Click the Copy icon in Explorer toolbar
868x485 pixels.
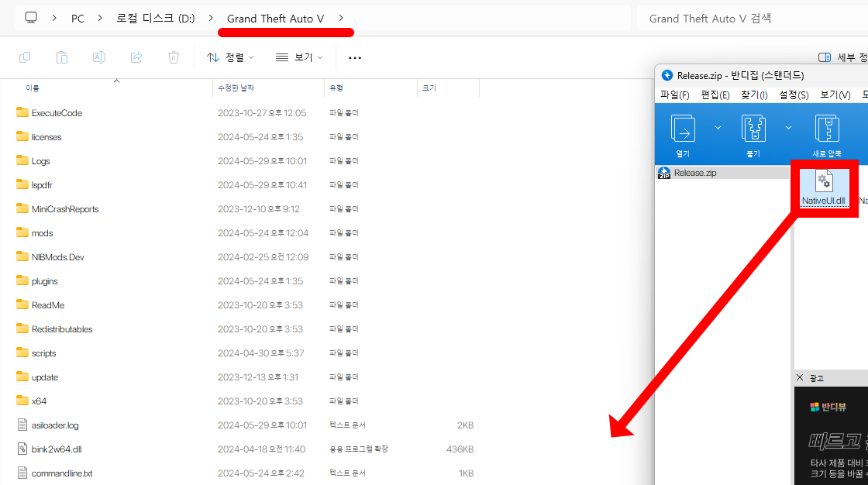tap(25, 57)
